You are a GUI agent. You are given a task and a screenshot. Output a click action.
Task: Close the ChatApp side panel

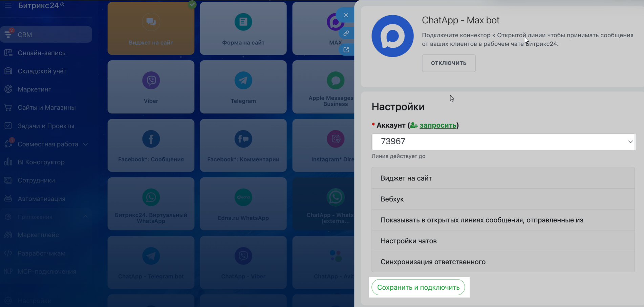(x=346, y=15)
